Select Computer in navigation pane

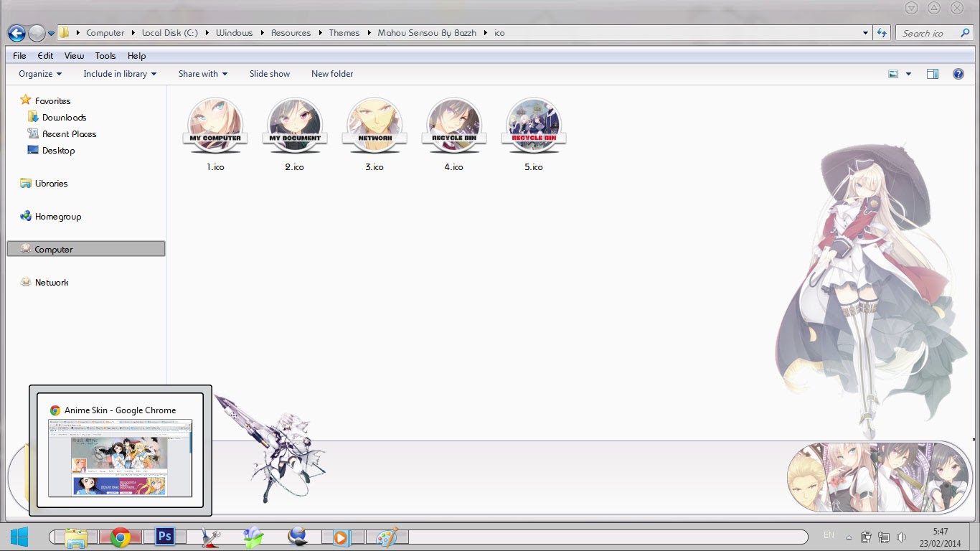pyautogui.click(x=86, y=249)
